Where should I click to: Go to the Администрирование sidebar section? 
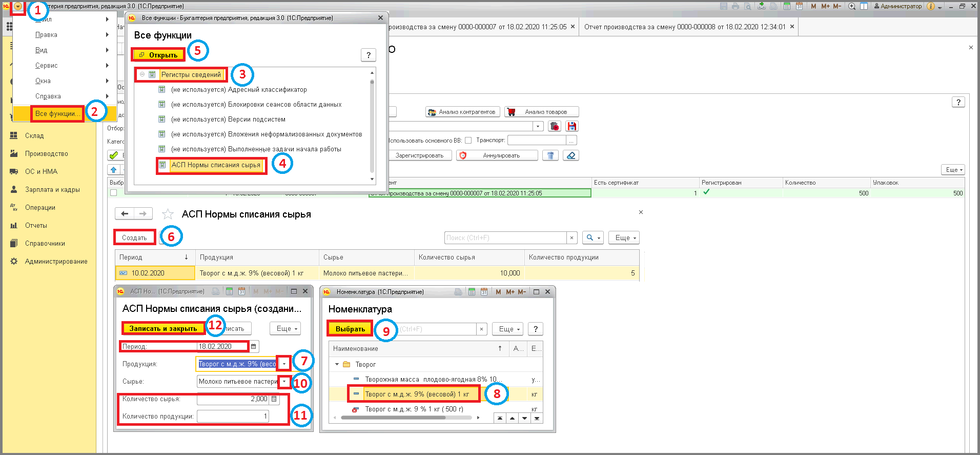(x=56, y=261)
